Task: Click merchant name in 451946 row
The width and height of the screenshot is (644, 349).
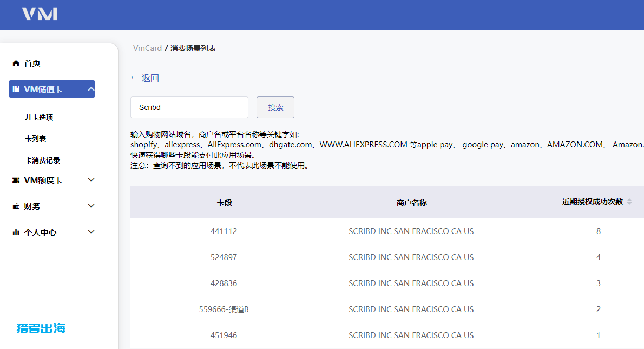Action: pos(411,335)
